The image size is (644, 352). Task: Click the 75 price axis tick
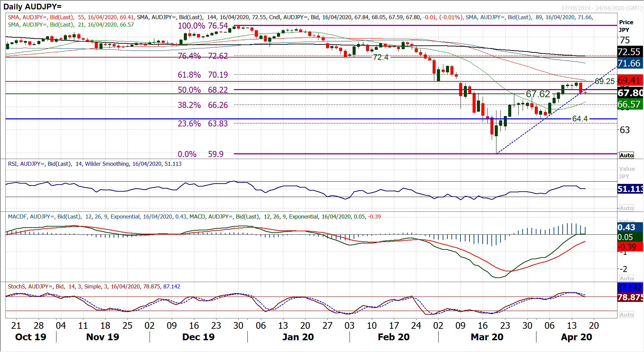point(625,40)
